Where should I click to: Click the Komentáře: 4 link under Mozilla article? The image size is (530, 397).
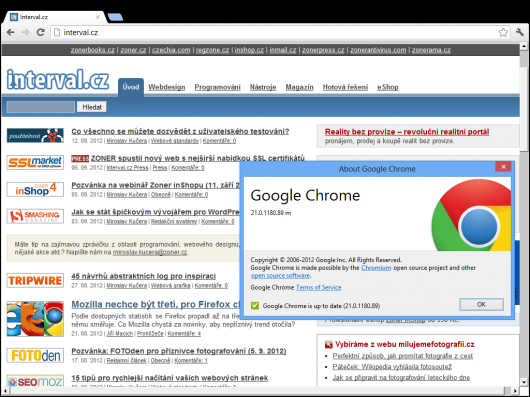pyautogui.click(x=184, y=333)
